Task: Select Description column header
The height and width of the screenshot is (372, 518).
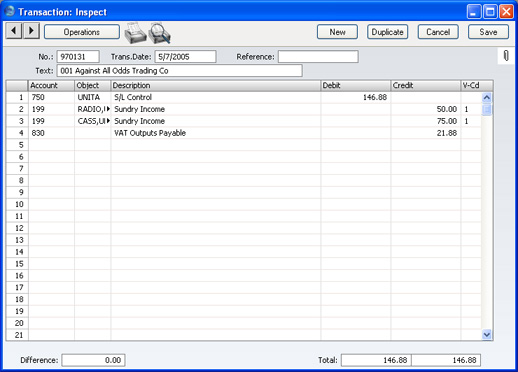Action: (216, 86)
